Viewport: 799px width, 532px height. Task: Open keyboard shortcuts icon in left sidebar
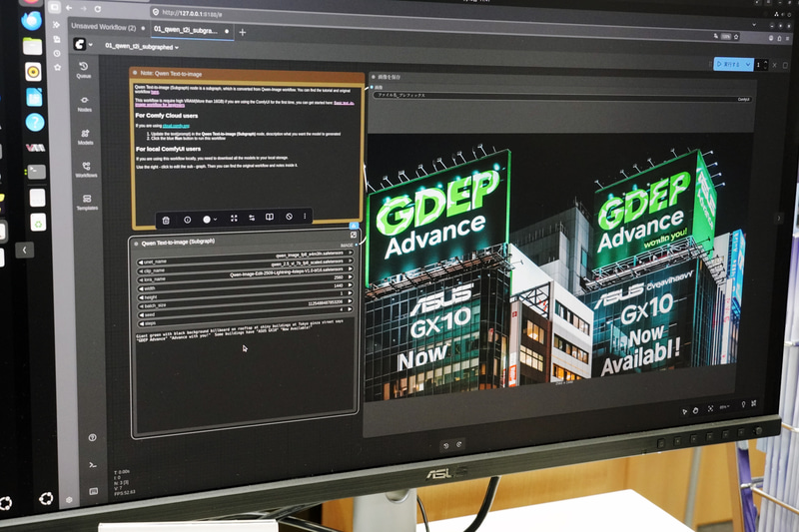pos(93,491)
